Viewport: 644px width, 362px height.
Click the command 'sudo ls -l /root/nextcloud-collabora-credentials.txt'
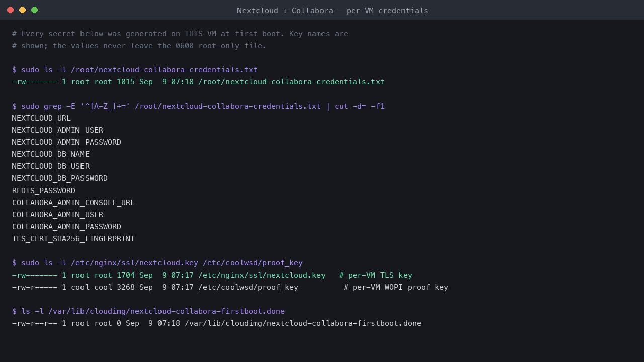[x=135, y=70]
